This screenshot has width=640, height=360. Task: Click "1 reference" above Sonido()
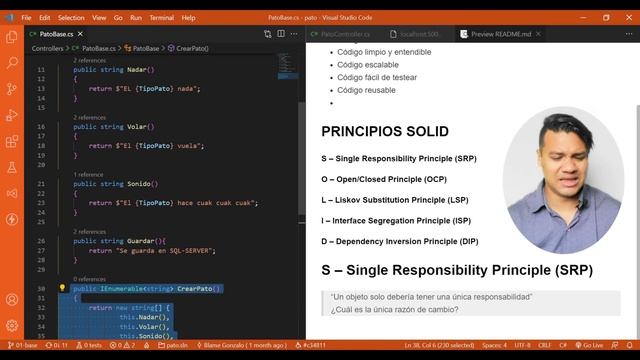point(88,175)
